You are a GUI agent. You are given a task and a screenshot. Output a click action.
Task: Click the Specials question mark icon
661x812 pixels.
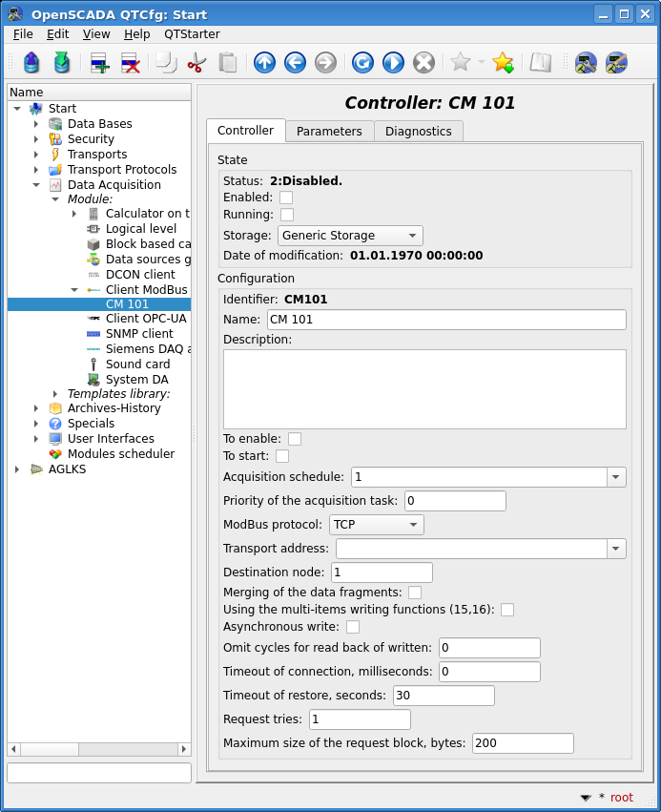click(55, 423)
